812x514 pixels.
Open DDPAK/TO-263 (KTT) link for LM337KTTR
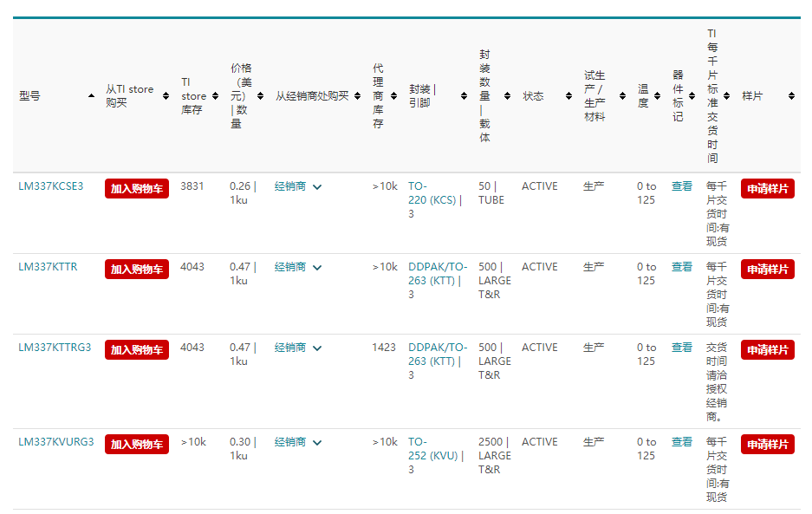(438, 274)
